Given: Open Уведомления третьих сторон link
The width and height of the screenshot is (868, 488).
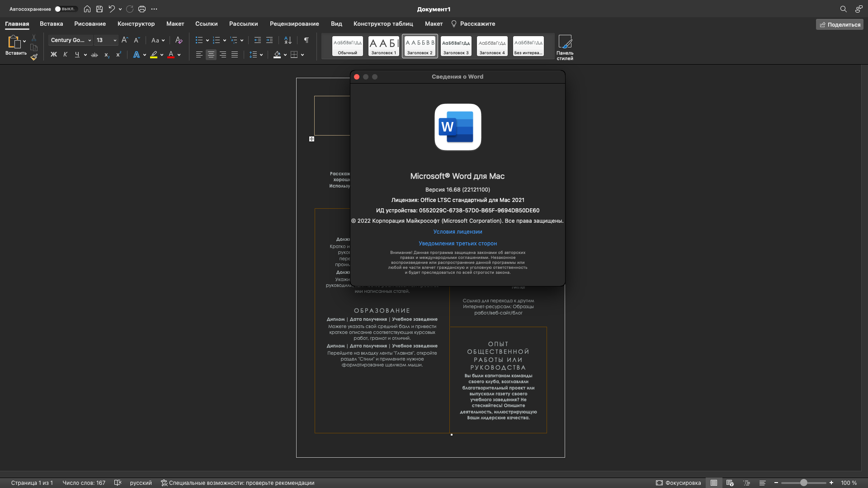Looking at the screenshot, I should click(458, 244).
